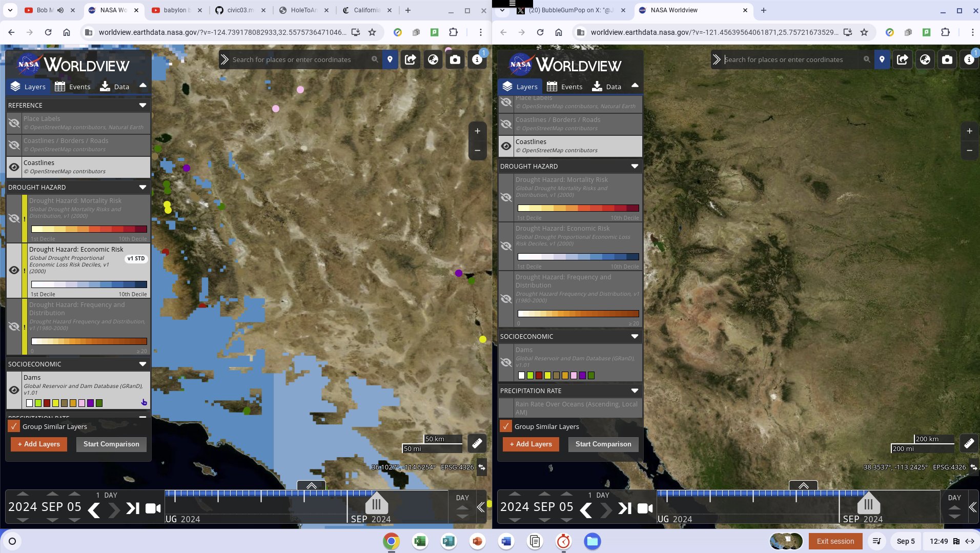Step back one day in right timeline
The image size is (980, 553).
click(x=586, y=510)
